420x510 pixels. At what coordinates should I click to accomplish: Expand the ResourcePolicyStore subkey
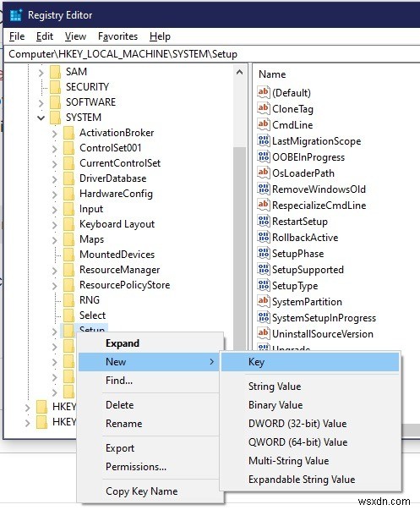tap(55, 286)
